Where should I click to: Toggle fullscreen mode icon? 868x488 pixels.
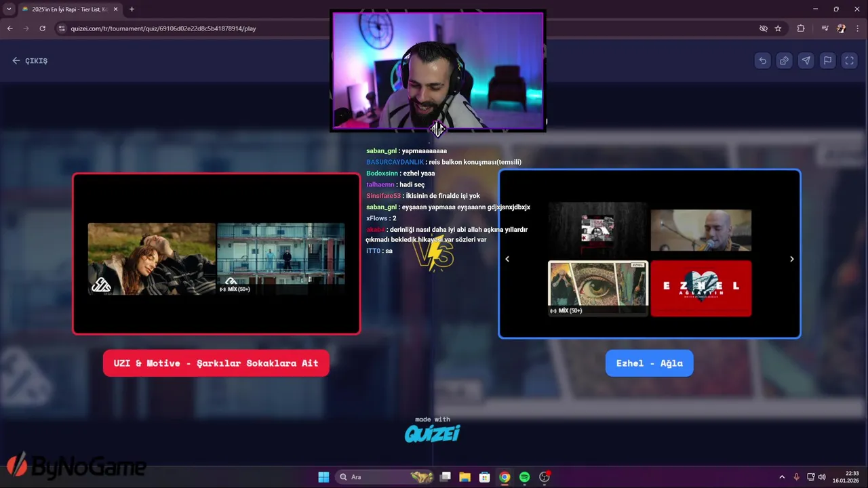[x=850, y=60]
